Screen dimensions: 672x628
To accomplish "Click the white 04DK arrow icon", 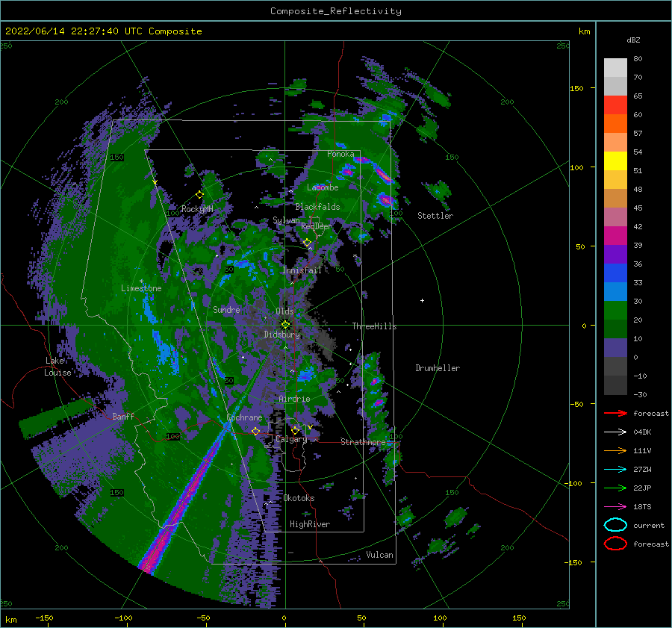I will pos(615,432).
